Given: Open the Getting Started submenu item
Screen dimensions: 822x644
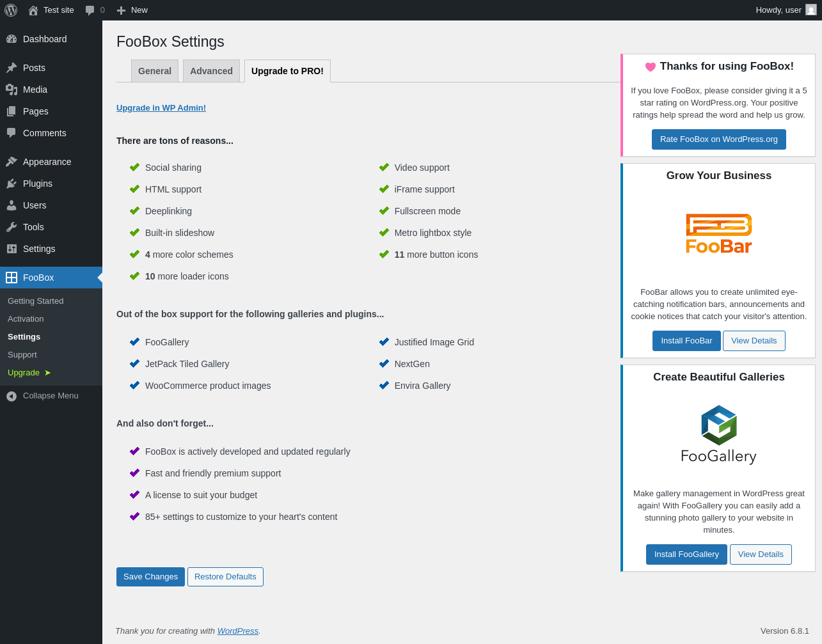Looking at the screenshot, I should tap(36, 301).
